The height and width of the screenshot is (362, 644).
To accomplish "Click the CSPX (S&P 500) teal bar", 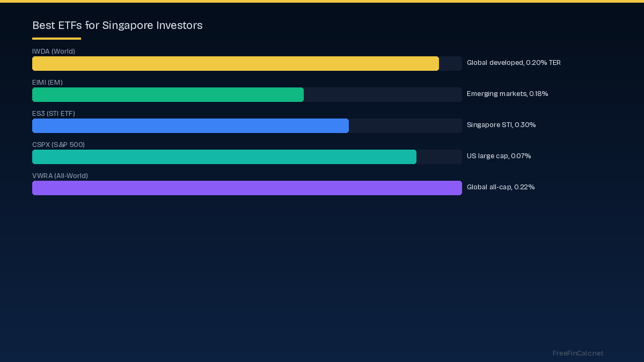I will (x=224, y=157).
